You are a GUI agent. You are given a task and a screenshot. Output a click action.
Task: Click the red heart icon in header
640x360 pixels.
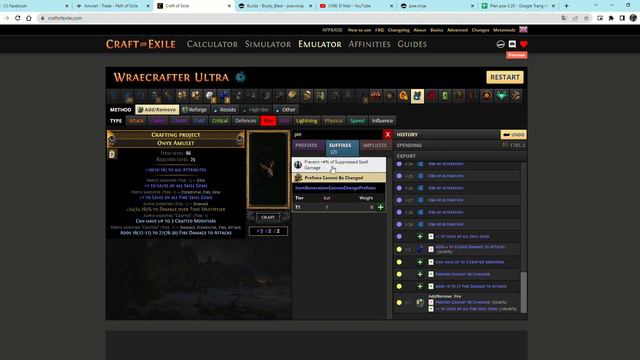524,44
